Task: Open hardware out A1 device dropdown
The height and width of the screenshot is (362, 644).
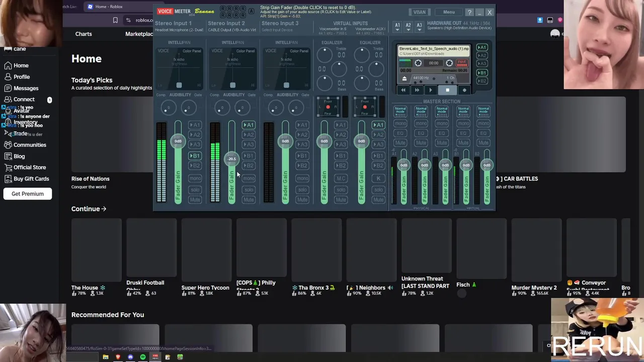Action: click(x=397, y=26)
